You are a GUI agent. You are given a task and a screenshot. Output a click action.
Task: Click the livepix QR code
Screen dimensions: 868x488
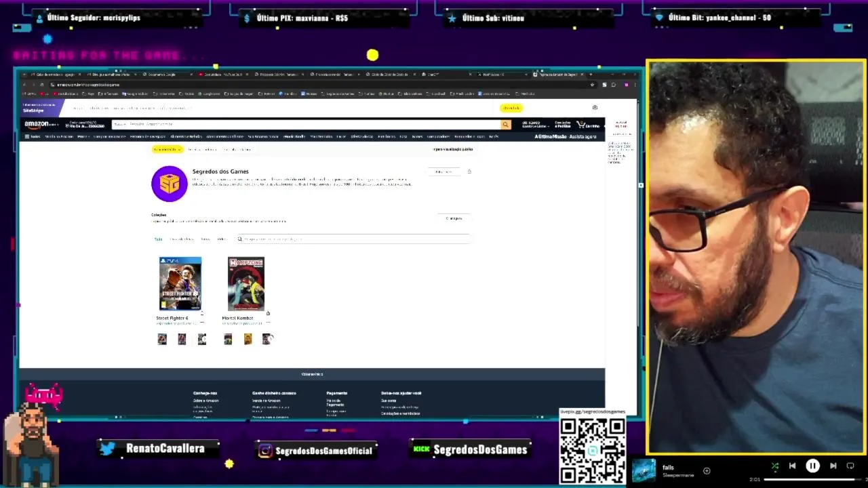[593, 450]
